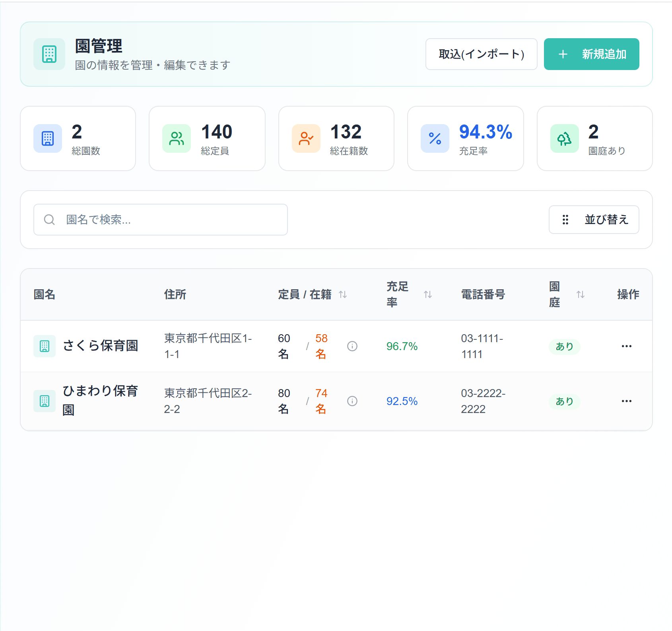Select the さくら保育園 name

pos(100,346)
